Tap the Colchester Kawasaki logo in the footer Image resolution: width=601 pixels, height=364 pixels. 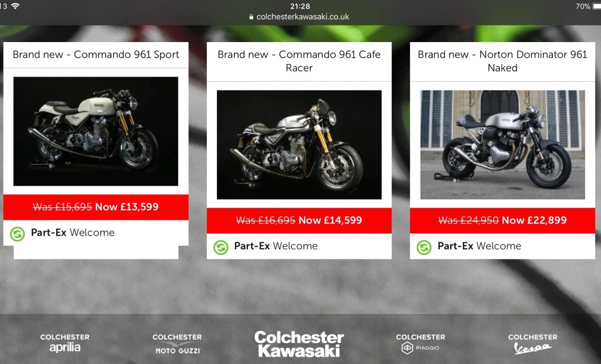[x=299, y=343]
